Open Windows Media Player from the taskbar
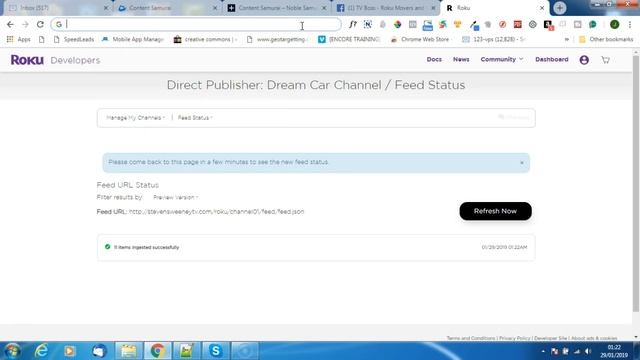640x360 pixels. (x=69, y=351)
